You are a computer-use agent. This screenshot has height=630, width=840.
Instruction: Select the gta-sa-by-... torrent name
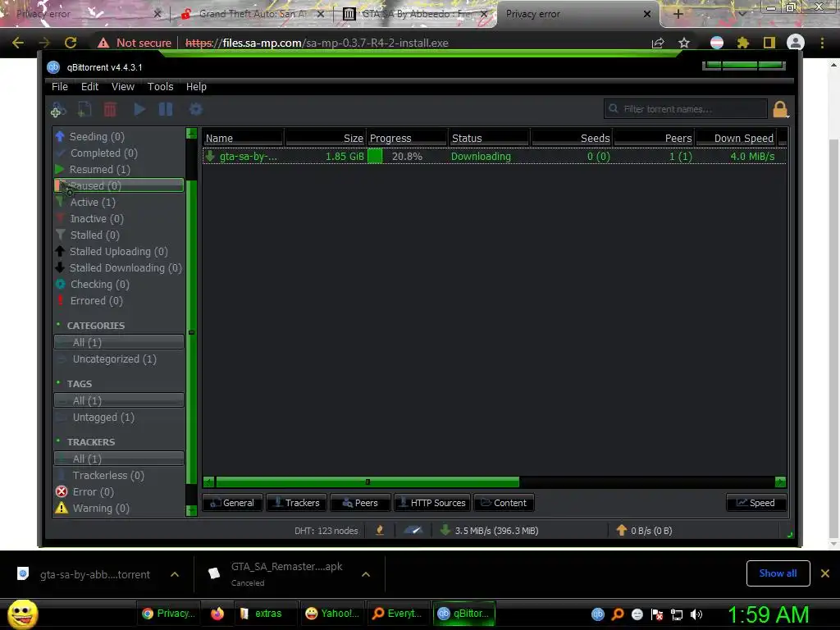(x=249, y=157)
